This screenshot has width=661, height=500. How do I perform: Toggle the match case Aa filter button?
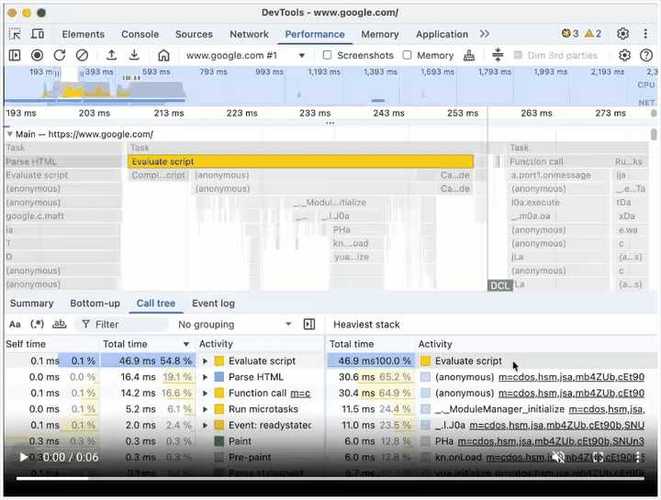(x=15, y=324)
